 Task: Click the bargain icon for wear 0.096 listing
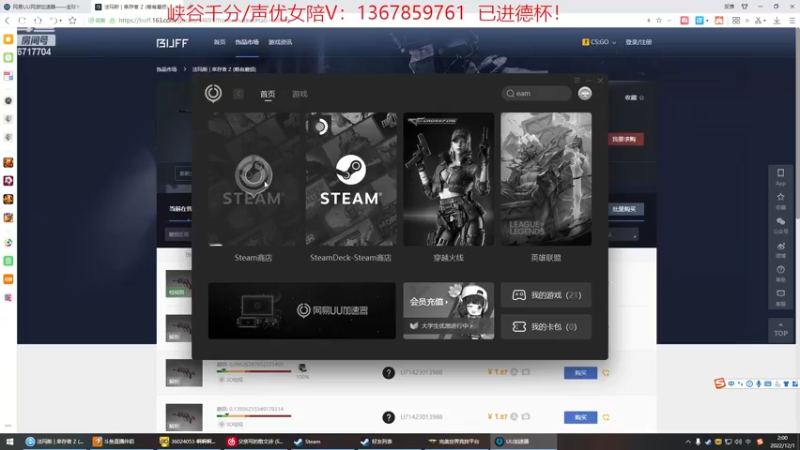click(x=606, y=373)
